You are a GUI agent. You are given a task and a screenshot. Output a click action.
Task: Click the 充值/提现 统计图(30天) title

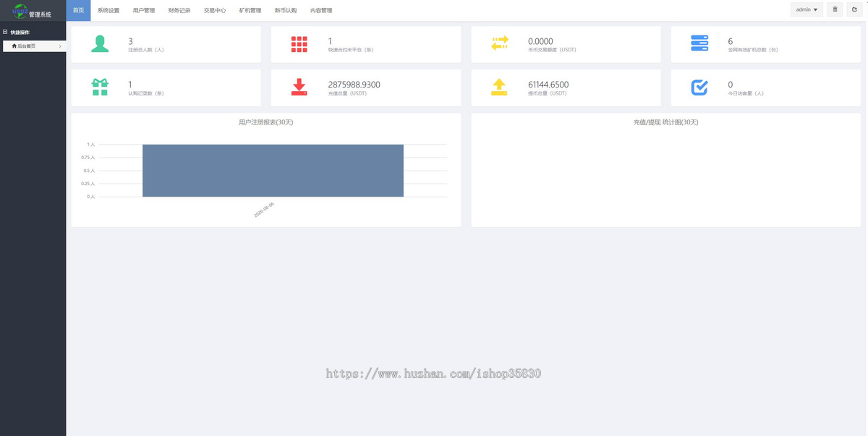pyautogui.click(x=665, y=122)
